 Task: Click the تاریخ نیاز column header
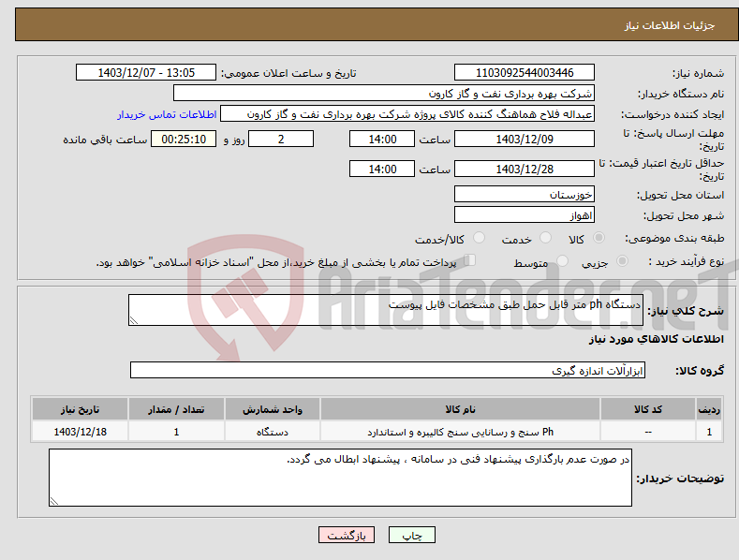81,409
